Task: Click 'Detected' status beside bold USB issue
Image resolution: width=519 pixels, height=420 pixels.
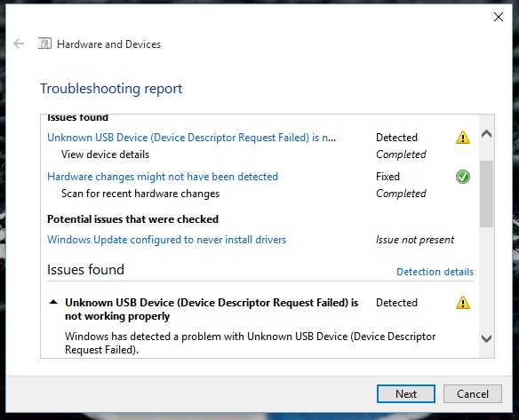Action: [396, 302]
